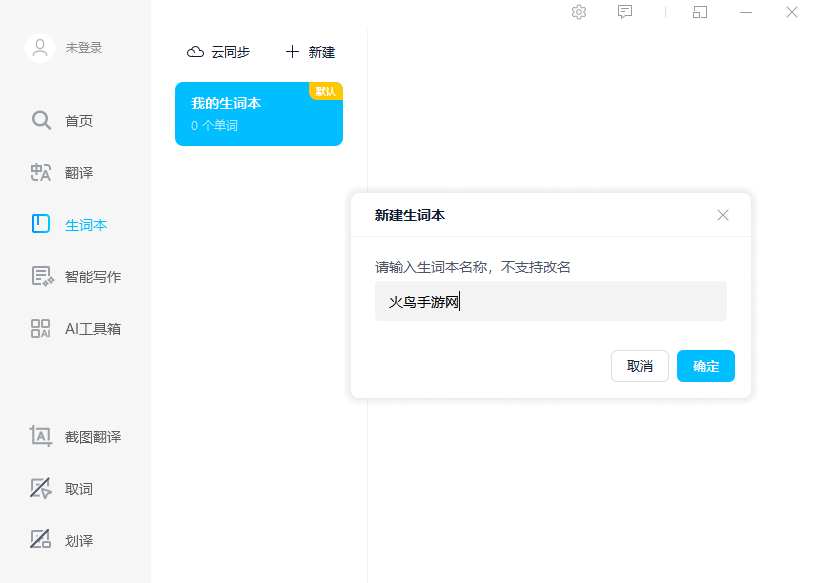Viewport: 815px width, 583px height.
Task: Open 首页 search icon in sidebar
Action: (x=41, y=120)
